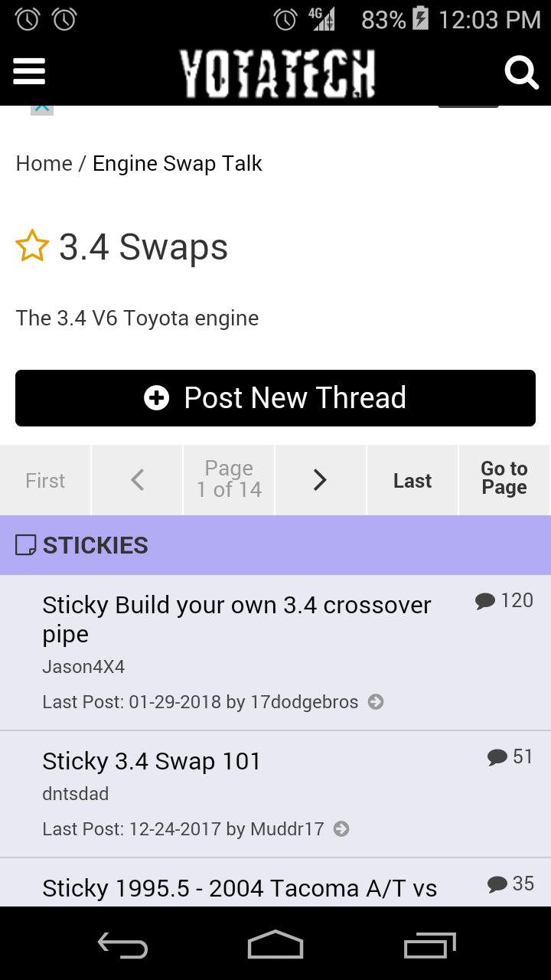This screenshot has height=980, width=551.
Task: Go to last post arrow for crossover pipe thread
Action: tap(376, 702)
